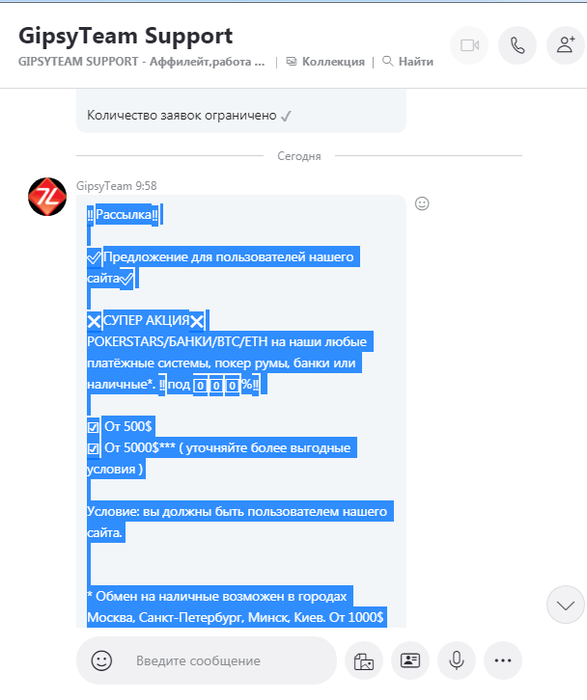Click the checkbox emoji next to От 500$
Screen dimensions: 587x700
[93, 427]
